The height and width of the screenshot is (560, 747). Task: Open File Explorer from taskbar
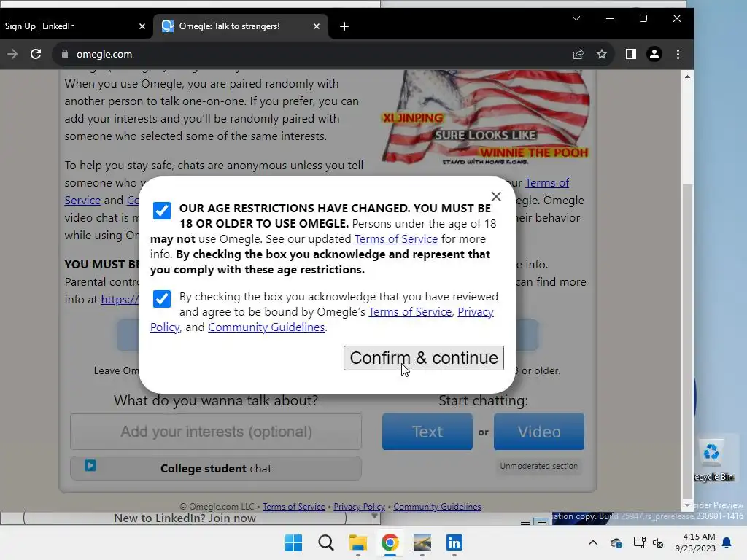point(357,542)
